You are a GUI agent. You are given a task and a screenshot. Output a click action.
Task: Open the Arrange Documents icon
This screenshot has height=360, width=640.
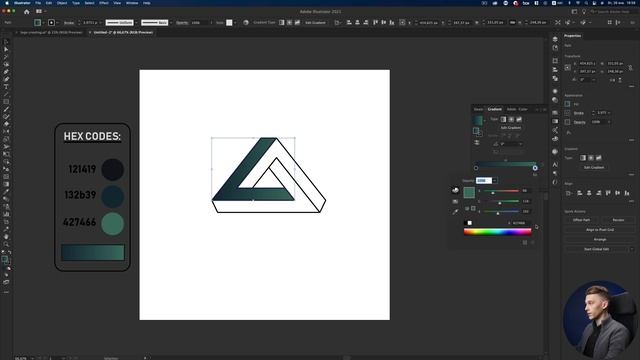tap(39, 12)
